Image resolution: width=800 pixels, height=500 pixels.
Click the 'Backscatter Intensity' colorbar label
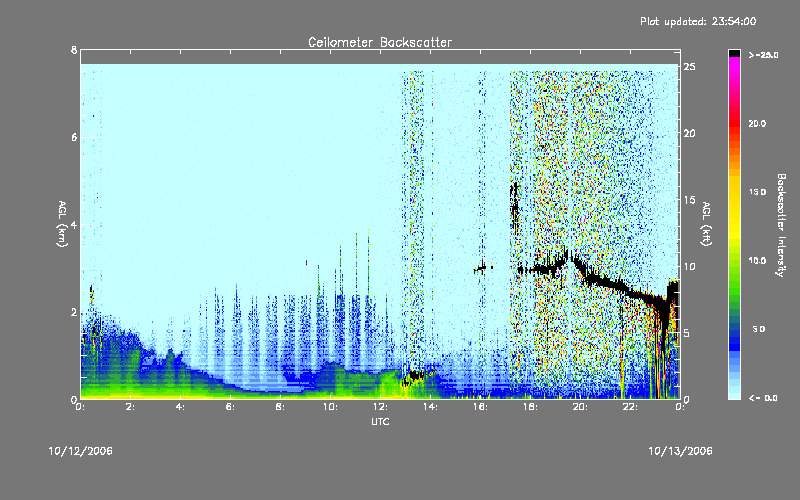tap(780, 225)
